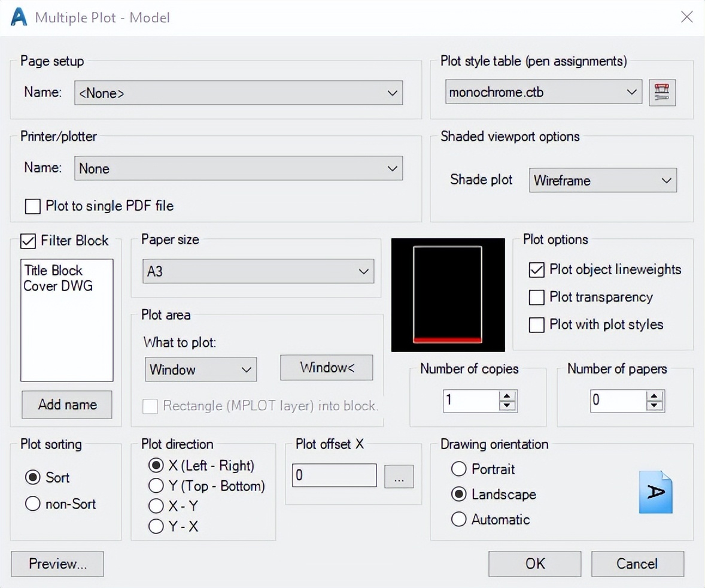
Task: Choose Y (Top - Bottom) plot direction
Action: coord(156,486)
